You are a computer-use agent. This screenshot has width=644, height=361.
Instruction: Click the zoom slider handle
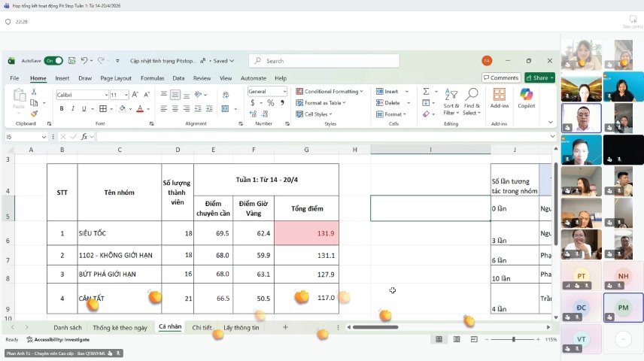[x=513, y=339]
